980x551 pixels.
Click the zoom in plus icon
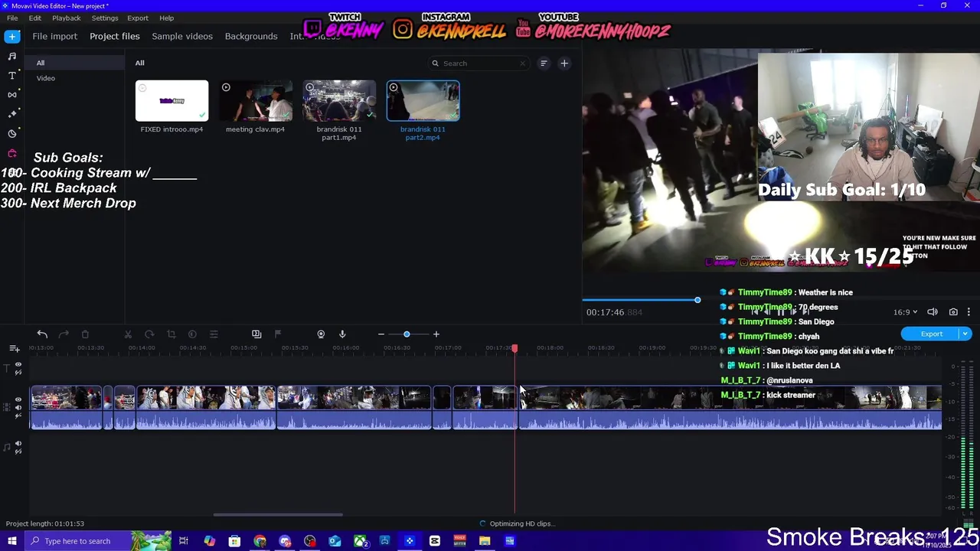click(x=436, y=334)
